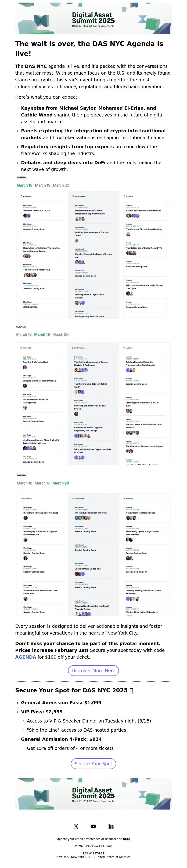Click the Main Stage pin icon in March 20 agenda
Viewport: 187px width, 868px height.
pyautogui.click(x=22, y=498)
